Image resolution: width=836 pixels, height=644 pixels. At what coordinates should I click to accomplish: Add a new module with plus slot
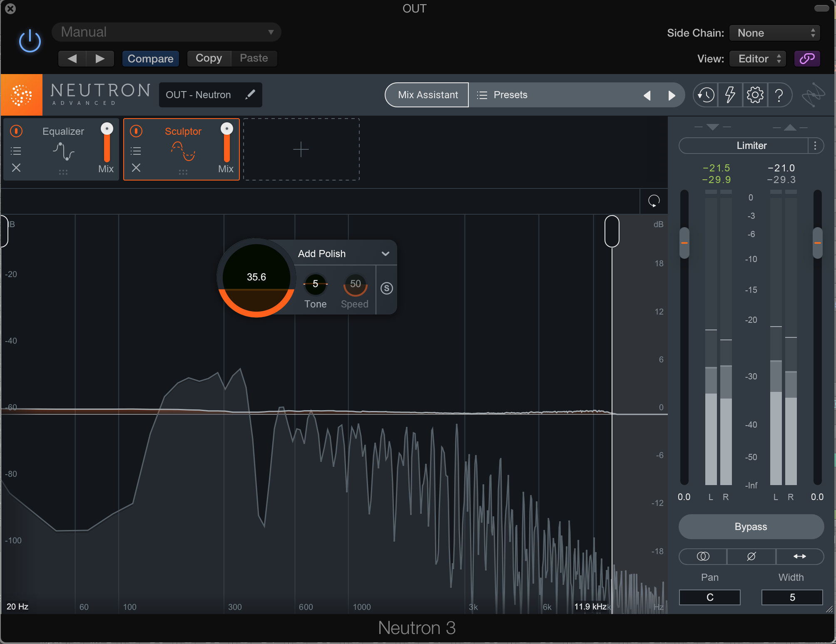coord(301,149)
